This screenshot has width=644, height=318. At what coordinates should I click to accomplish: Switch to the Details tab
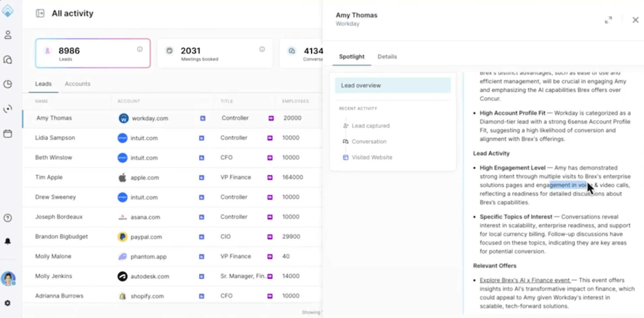pyautogui.click(x=387, y=57)
